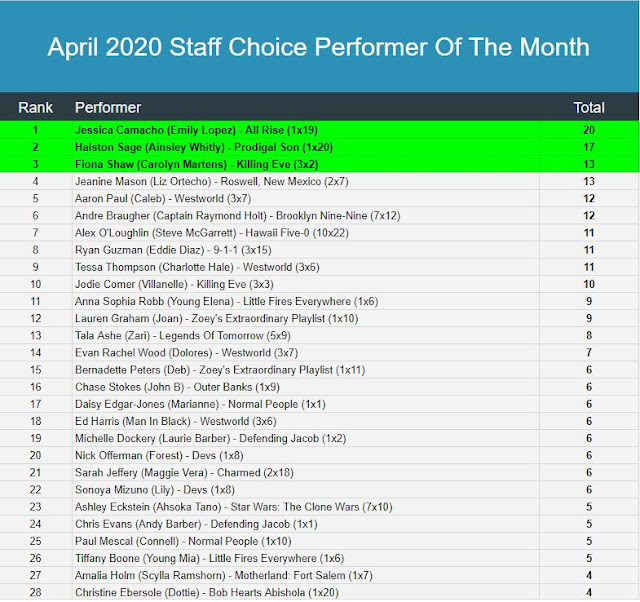The image size is (640, 602).
Task: Click Tala Ashe Legends Of Tomorrow entry
Action: [x=182, y=335]
